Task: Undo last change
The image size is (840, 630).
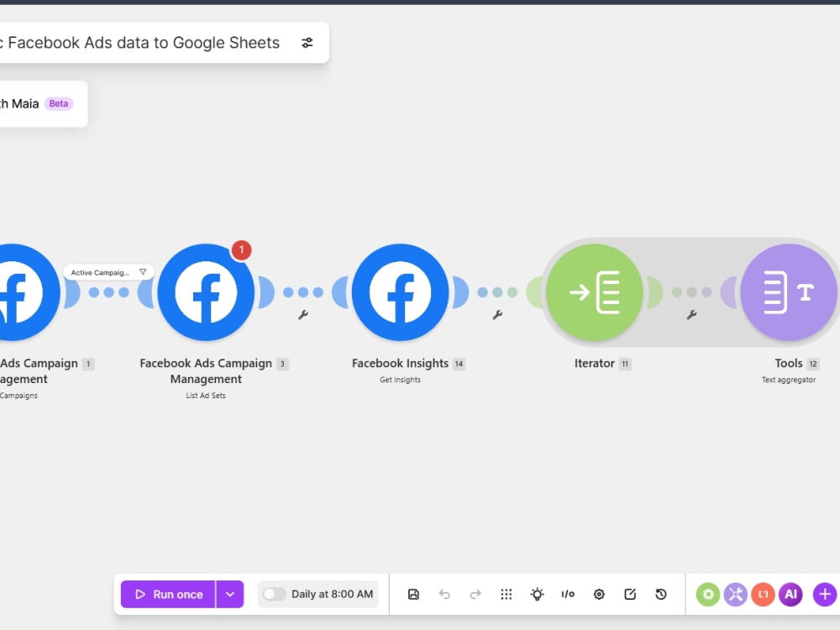Action: click(444, 594)
